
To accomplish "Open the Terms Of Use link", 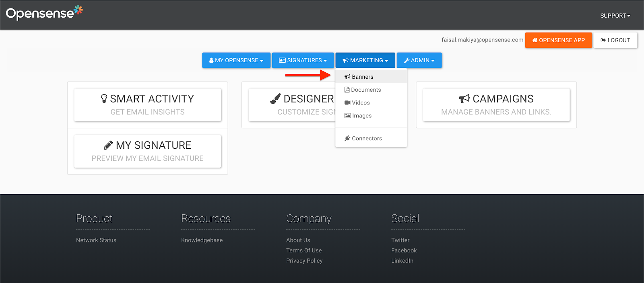I will pyautogui.click(x=304, y=250).
